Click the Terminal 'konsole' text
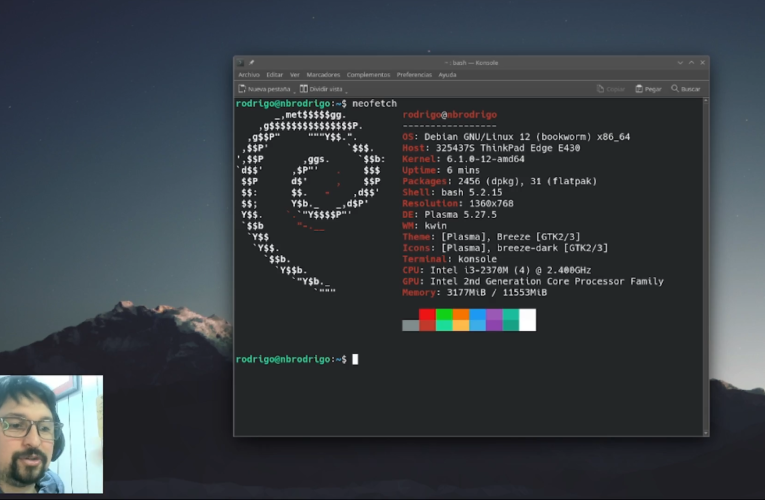This screenshot has width=765, height=500. click(x=477, y=259)
